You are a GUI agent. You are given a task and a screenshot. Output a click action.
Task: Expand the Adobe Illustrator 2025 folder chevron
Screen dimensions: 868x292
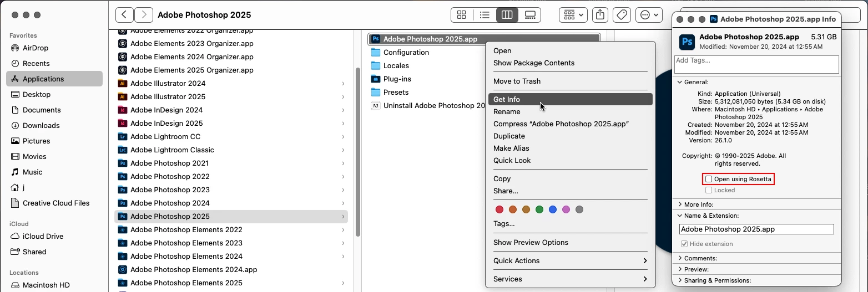pos(343,96)
